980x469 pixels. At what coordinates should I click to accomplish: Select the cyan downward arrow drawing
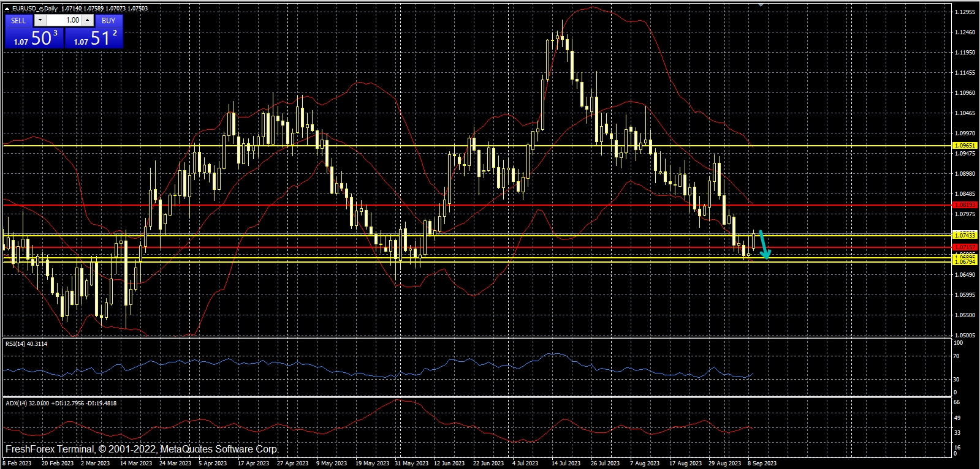(x=763, y=245)
